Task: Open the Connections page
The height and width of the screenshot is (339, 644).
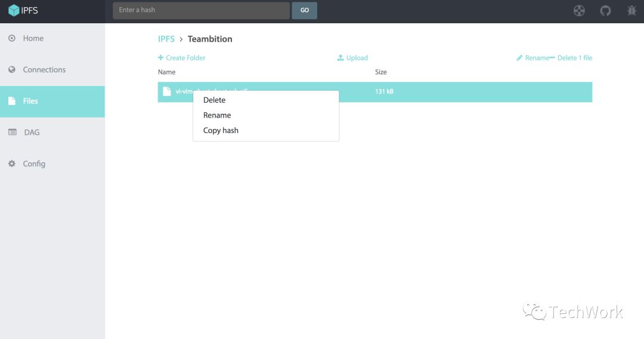Action: click(52, 70)
